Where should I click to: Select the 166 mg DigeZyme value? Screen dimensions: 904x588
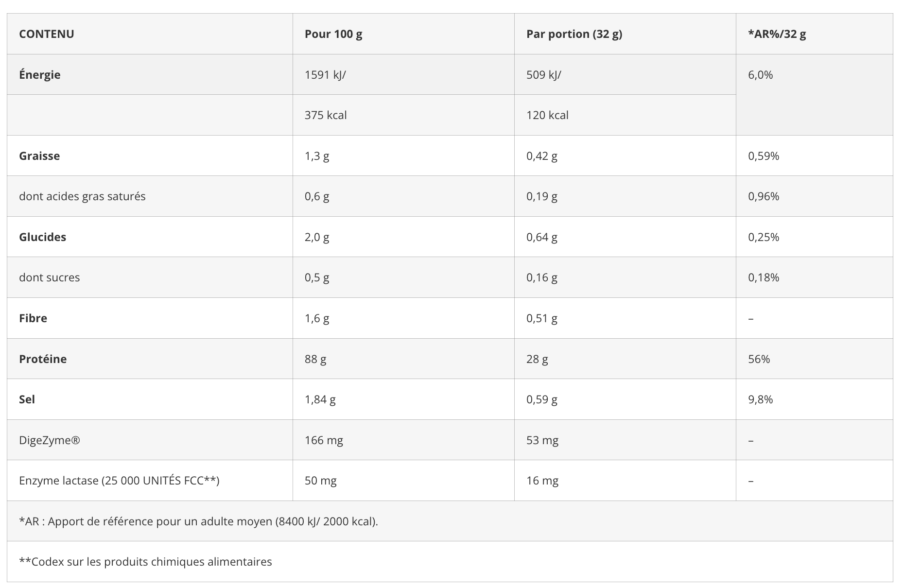tap(324, 440)
